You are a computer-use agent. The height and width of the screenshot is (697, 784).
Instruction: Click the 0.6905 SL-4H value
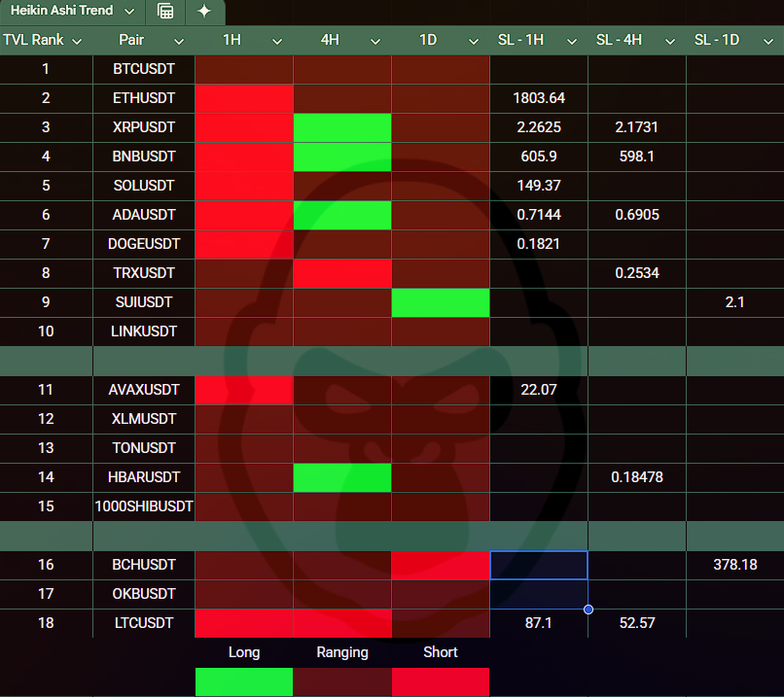click(x=637, y=215)
